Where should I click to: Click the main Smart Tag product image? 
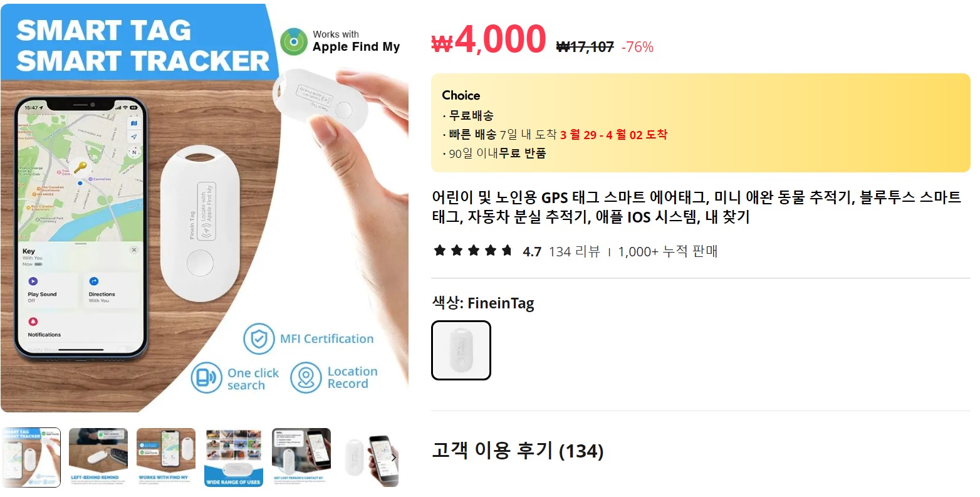click(x=204, y=208)
